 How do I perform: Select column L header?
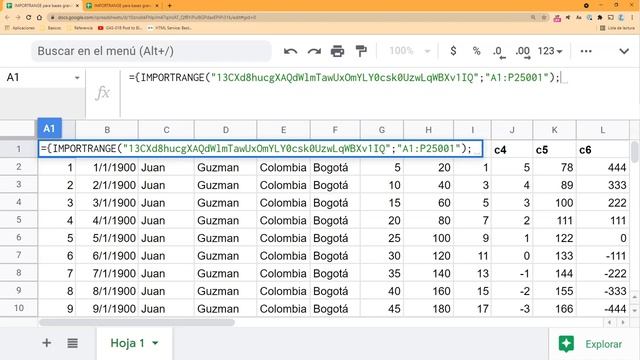point(602,130)
